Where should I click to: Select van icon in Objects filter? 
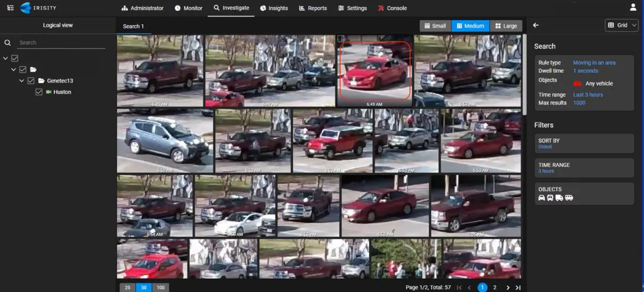point(569,198)
